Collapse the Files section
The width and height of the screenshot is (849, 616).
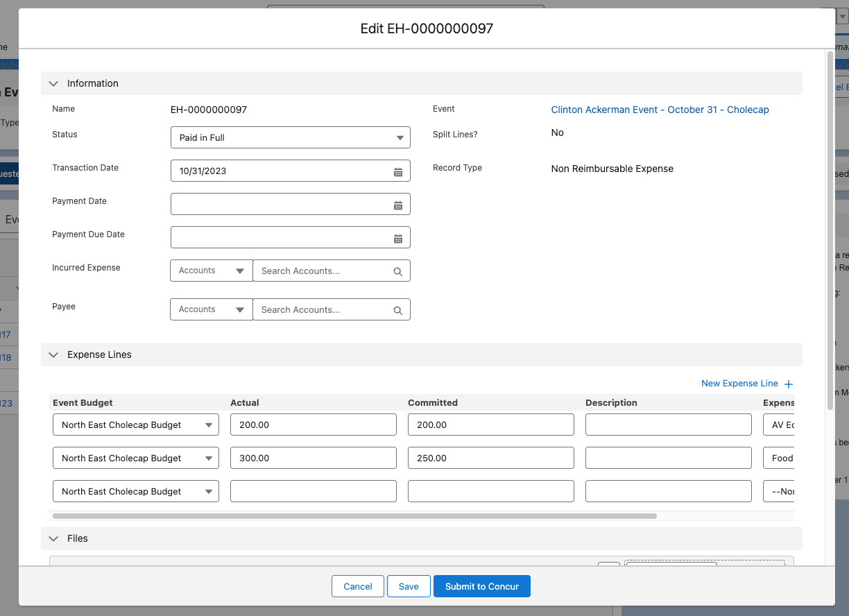click(x=53, y=538)
